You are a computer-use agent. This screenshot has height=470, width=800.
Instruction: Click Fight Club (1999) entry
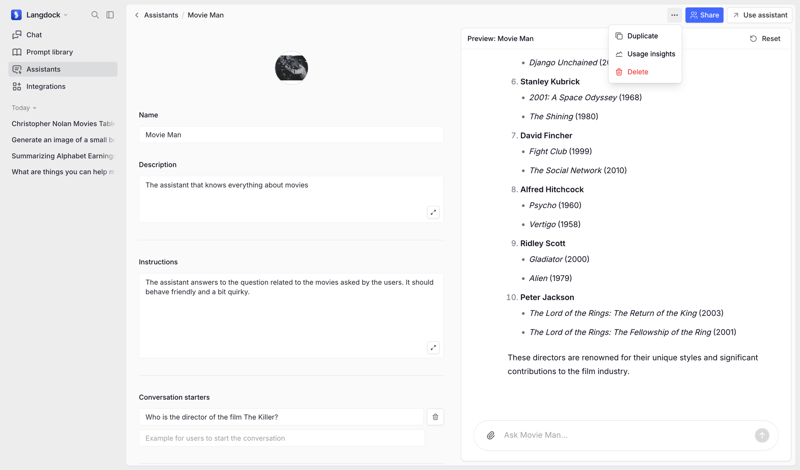(561, 152)
